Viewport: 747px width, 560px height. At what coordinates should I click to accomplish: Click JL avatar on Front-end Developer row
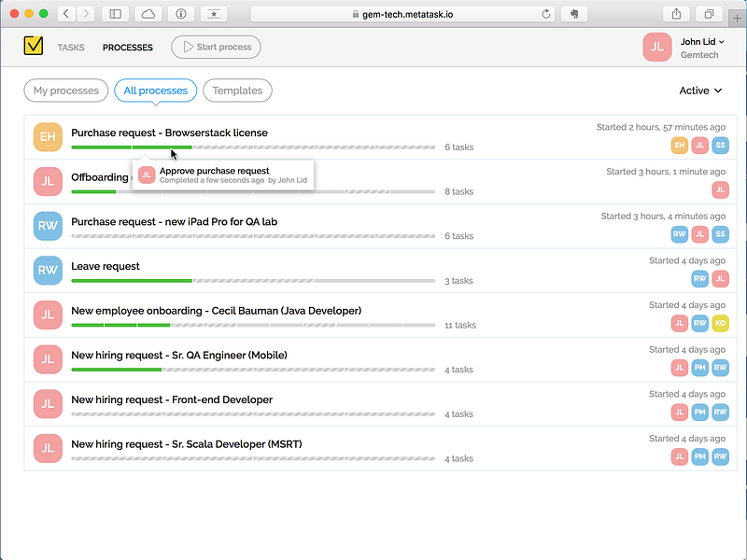pyautogui.click(x=48, y=403)
